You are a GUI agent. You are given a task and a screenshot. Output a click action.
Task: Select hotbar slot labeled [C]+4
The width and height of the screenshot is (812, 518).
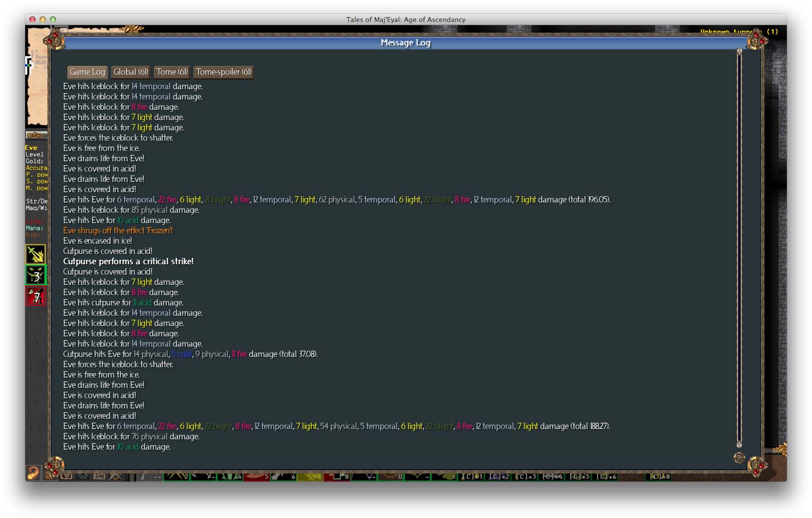[552, 477]
